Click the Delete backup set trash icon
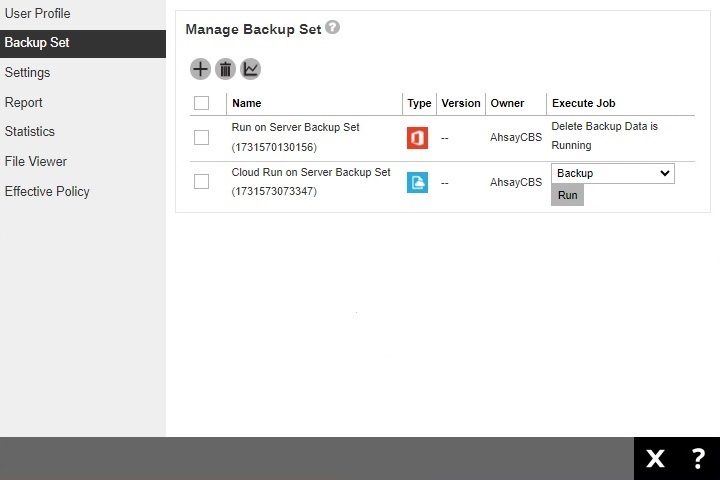 (225, 69)
